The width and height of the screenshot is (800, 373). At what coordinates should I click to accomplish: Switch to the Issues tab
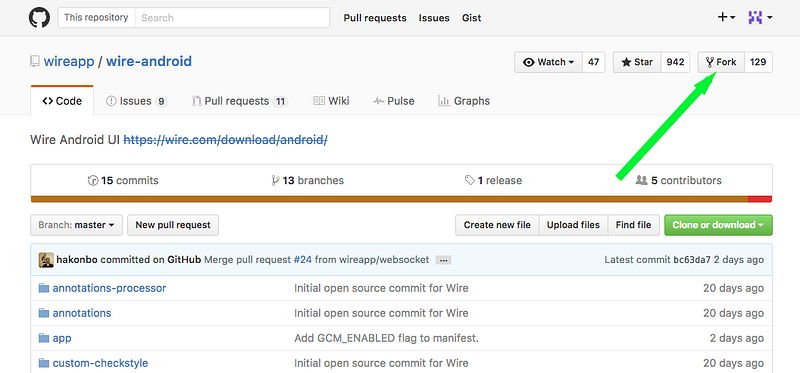point(136,101)
